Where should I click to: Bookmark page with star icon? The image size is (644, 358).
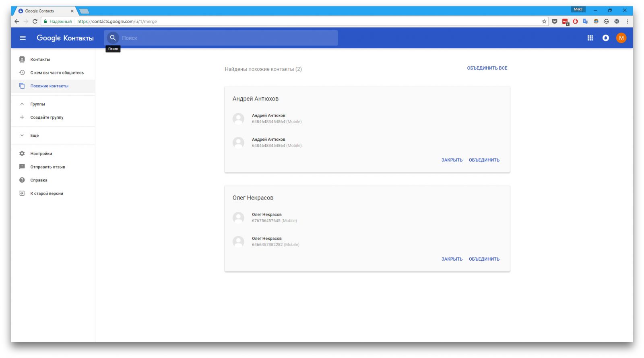click(544, 21)
